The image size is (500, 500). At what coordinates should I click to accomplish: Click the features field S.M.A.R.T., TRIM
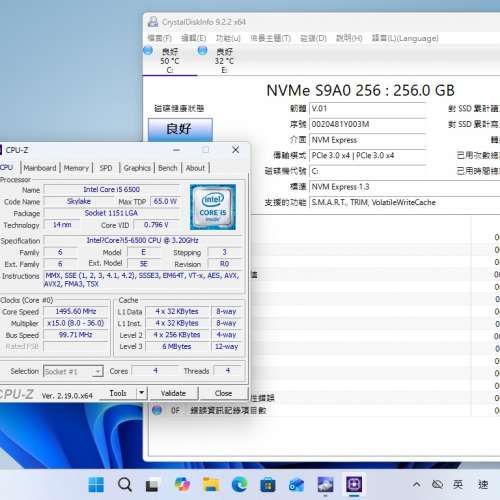[x=405, y=202]
